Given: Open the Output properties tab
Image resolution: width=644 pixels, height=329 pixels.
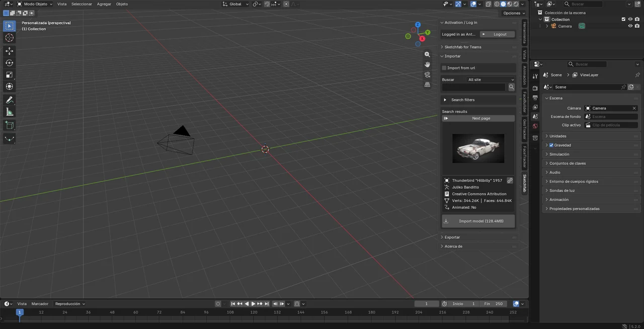Looking at the screenshot, I should tap(535, 98).
